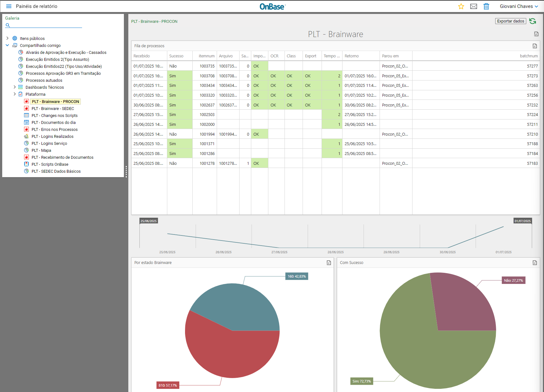Screen dimensions: 544x392
Task: Open the mail envelope icon
Action: coord(474,6)
